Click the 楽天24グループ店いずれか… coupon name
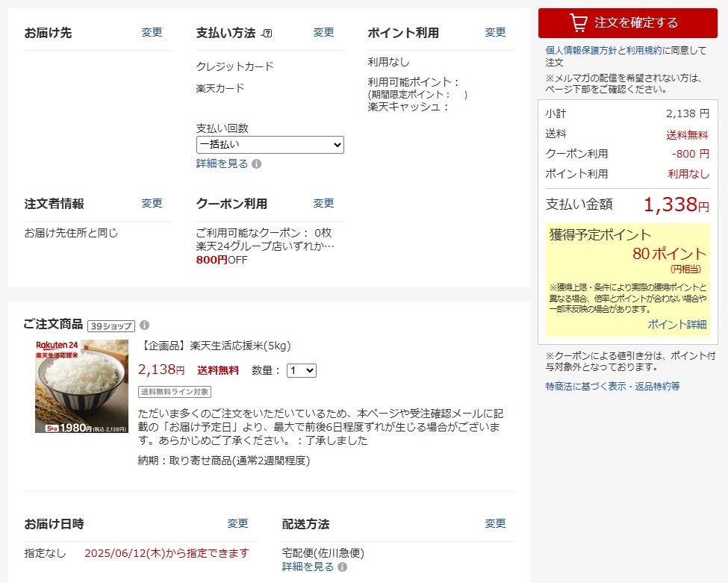Viewport: 728px width, 583px height. (265, 246)
